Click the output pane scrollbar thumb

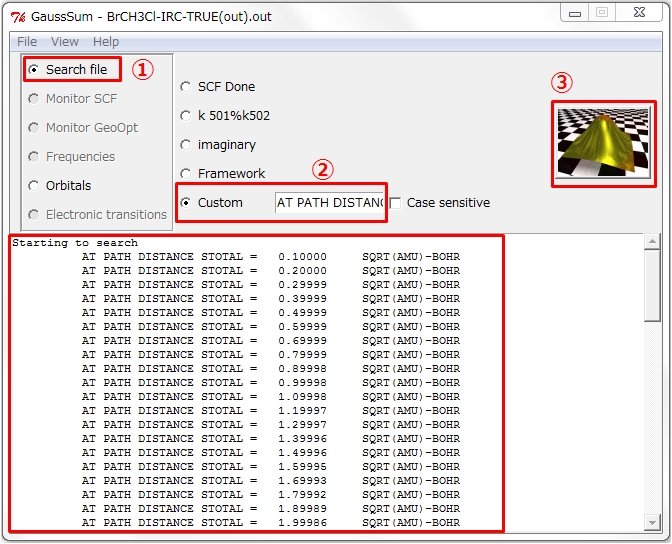click(652, 286)
